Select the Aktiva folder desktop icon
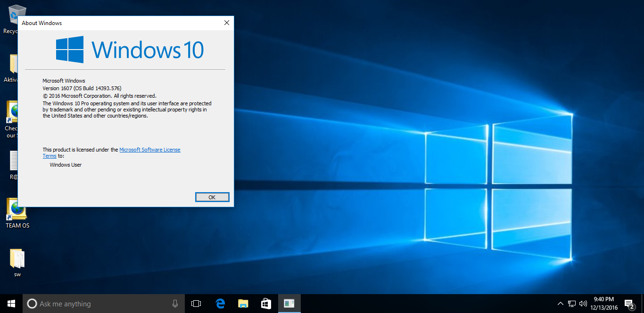The width and height of the screenshot is (644, 313). (11, 69)
